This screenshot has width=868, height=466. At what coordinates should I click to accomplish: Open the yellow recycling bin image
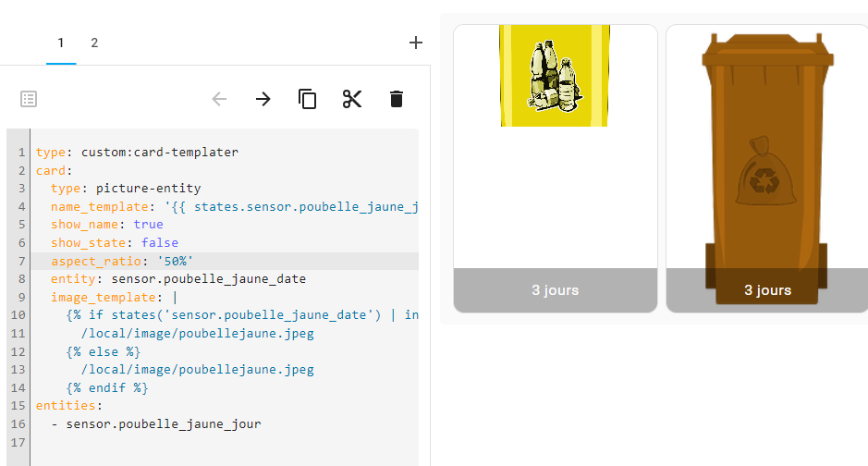[x=554, y=76]
